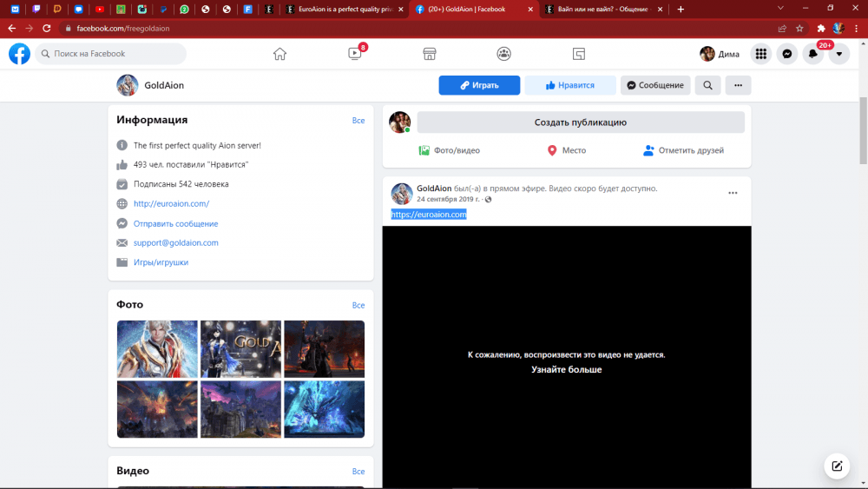Open the nine-dot Facebook menu grid

(x=760, y=54)
